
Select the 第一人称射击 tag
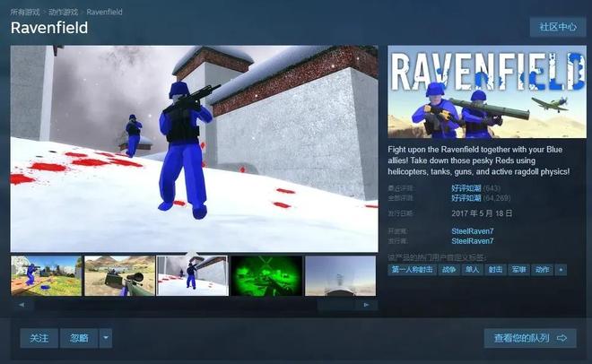point(412,270)
